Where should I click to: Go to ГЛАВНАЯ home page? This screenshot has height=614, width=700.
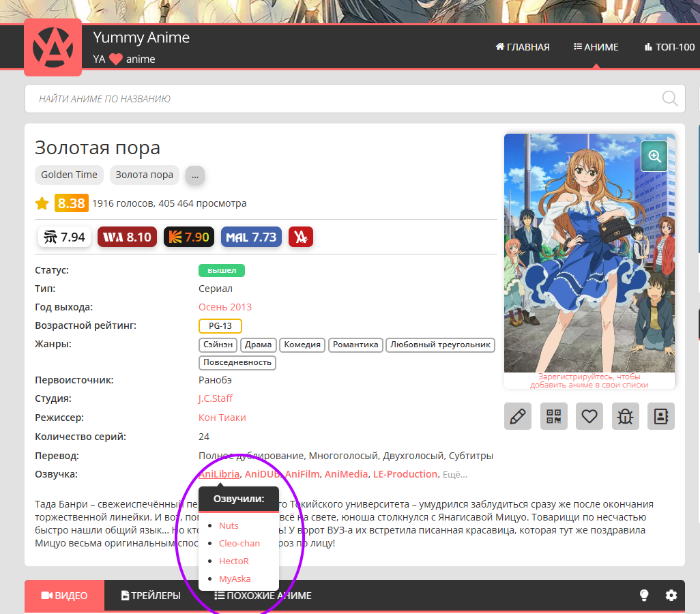(x=523, y=47)
